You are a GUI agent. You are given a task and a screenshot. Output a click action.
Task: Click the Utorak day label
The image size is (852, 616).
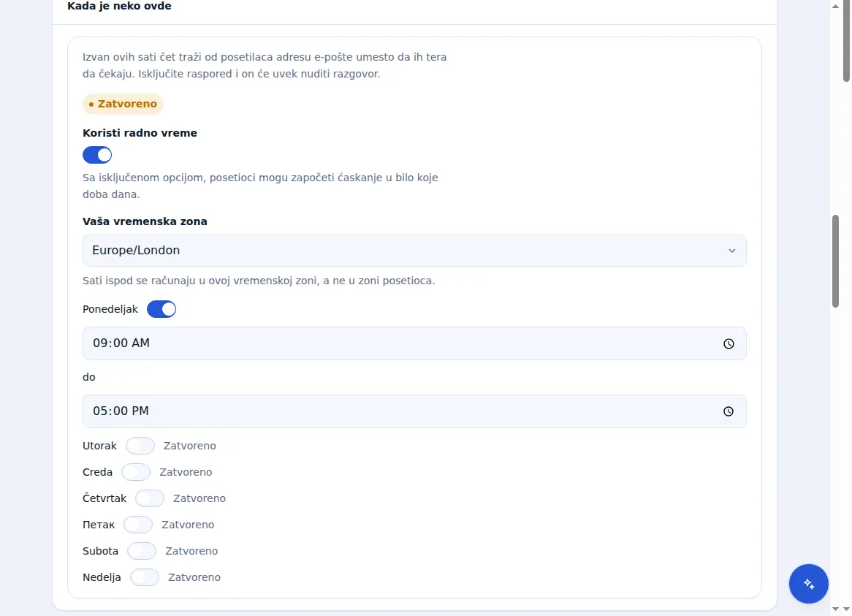[x=99, y=446]
